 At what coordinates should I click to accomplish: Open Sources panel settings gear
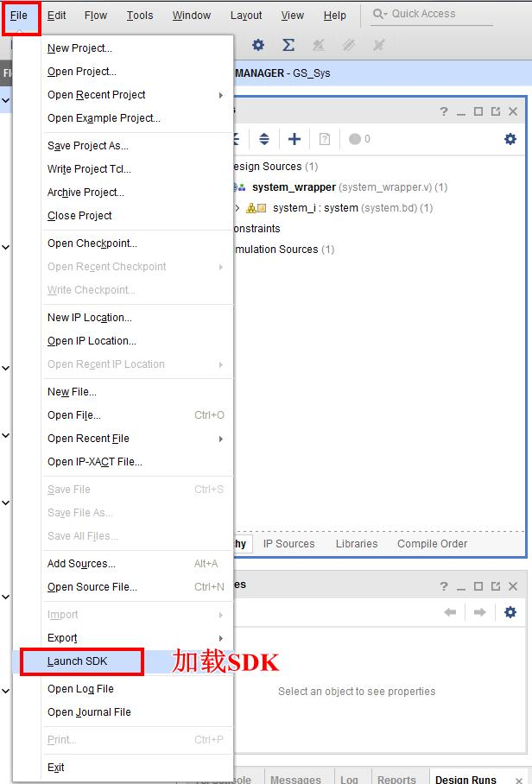click(x=510, y=138)
